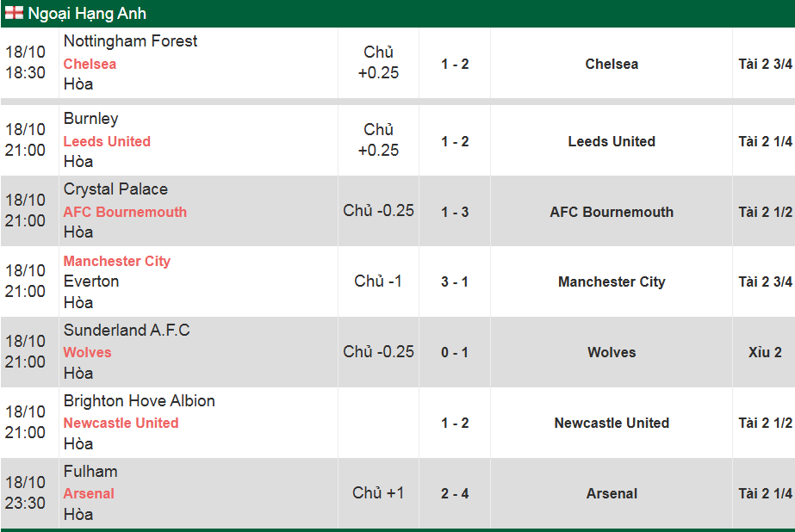Select Everton team name
The height and width of the screenshot is (532, 795).
(91, 281)
